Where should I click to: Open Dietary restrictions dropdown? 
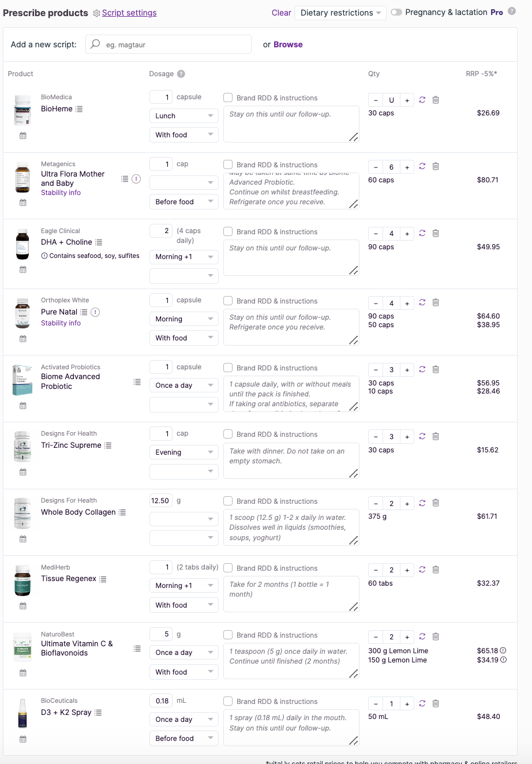[x=340, y=13]
